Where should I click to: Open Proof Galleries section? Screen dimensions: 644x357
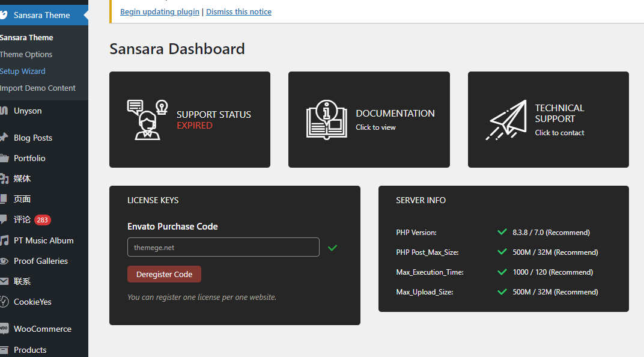pyautogui.click(x=41, y=261)
